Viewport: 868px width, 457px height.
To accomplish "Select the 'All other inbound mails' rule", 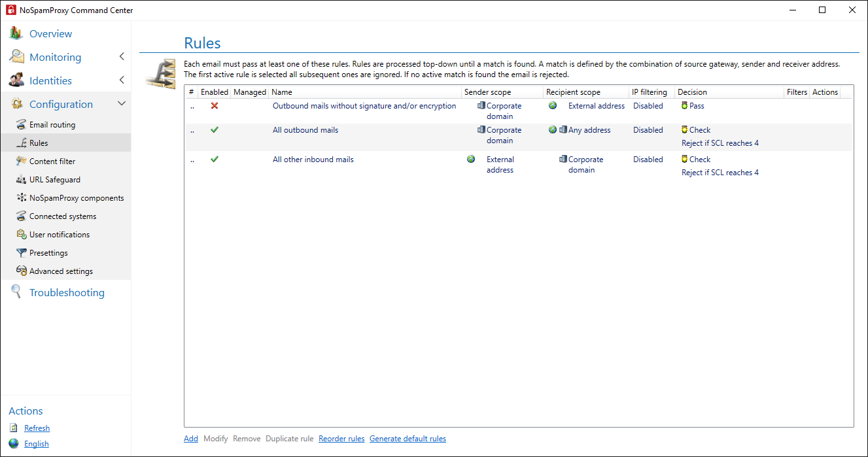I will coord(313,160).
